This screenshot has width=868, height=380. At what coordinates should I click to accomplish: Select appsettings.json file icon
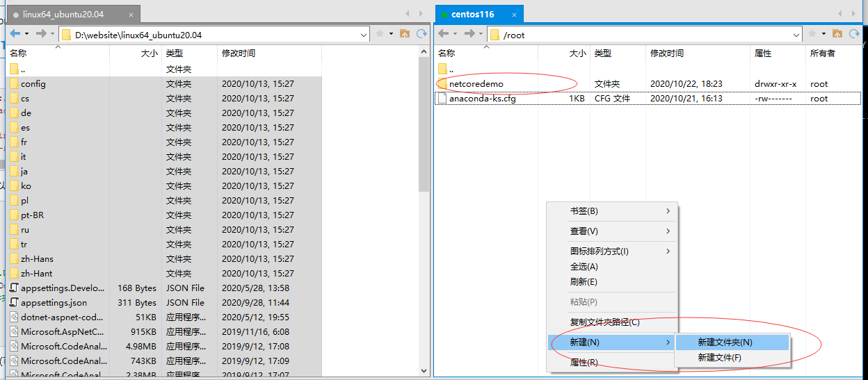pyautogui.click(x=14, y=303)
